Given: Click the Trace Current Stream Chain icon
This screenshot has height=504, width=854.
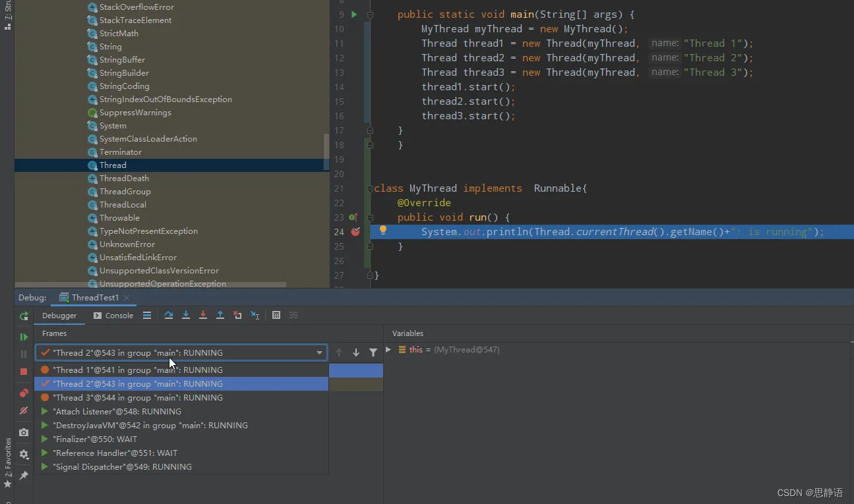Looking at the screenshot, I should coord(293,316).
